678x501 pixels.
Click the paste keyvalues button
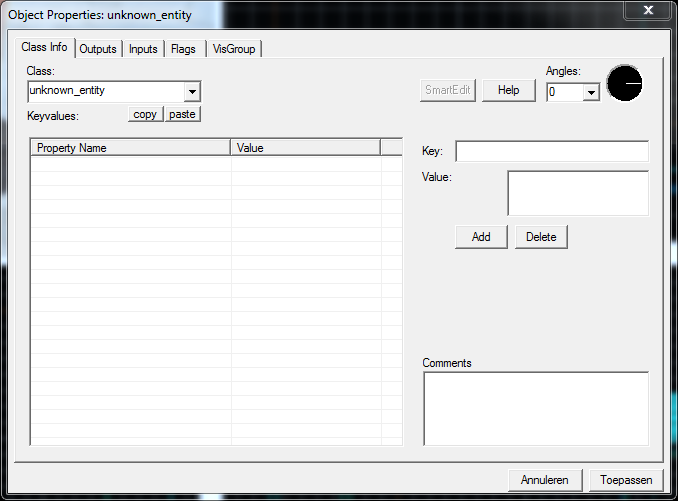[182, 115]
